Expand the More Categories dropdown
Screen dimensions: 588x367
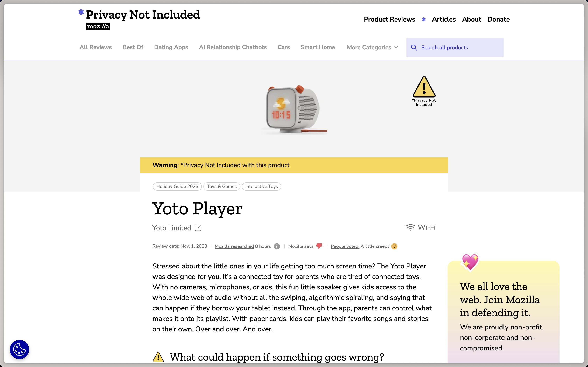coord(372,47)
